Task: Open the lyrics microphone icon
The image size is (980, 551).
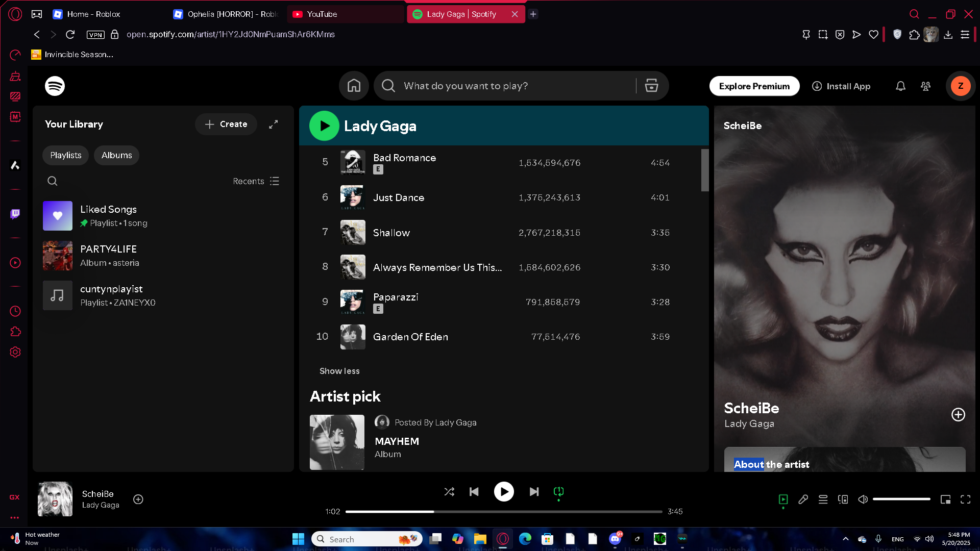Action: pyautogui.click(x=803, y=499)
